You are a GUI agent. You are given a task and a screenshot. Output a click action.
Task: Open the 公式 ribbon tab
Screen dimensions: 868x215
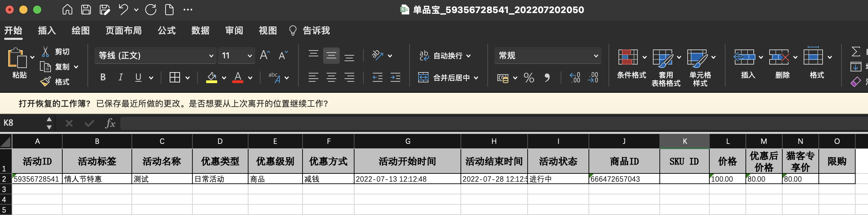pos(167,31)
